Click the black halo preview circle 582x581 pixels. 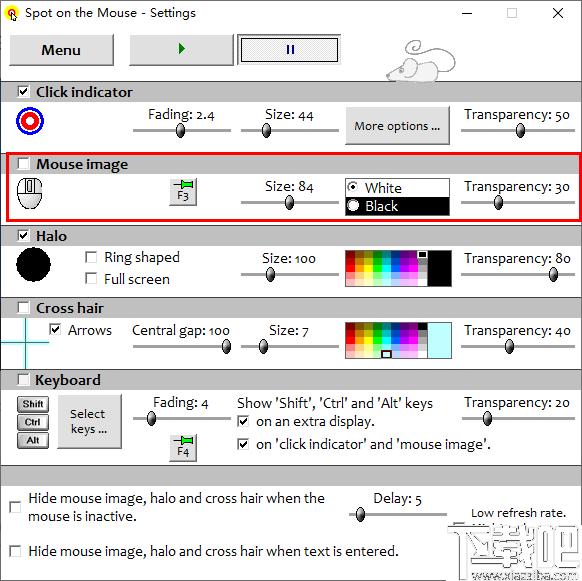pyautogui.click(x=33, y=264)
